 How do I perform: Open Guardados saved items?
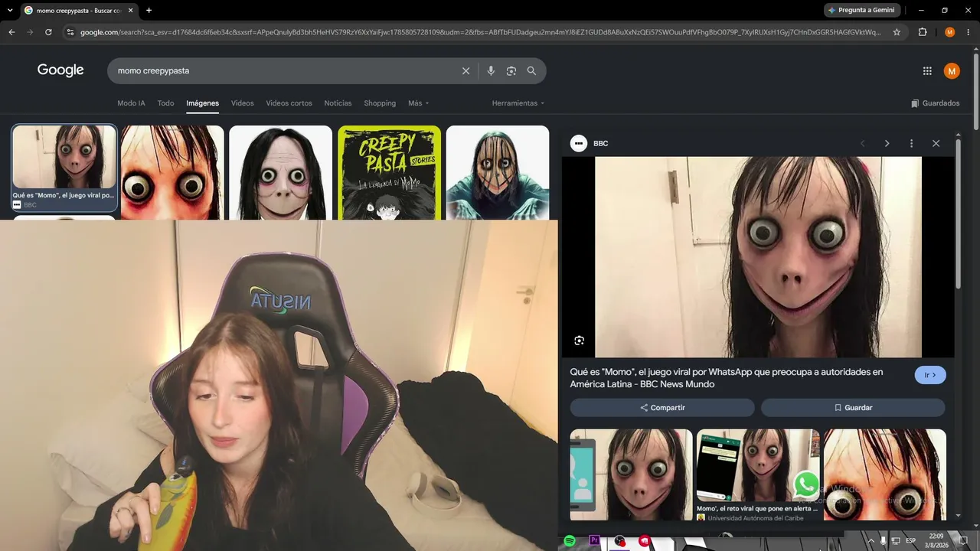click(935, 103)
